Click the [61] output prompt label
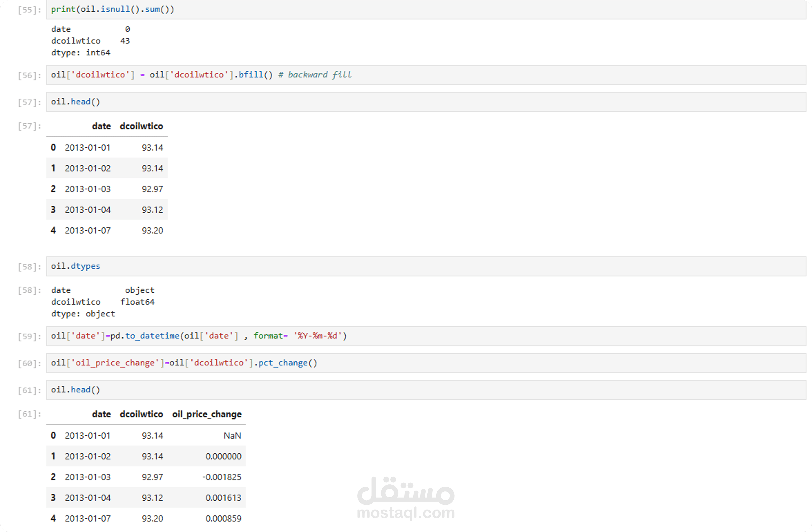Viewport: 812px width, 532px height. coord(29,414)
